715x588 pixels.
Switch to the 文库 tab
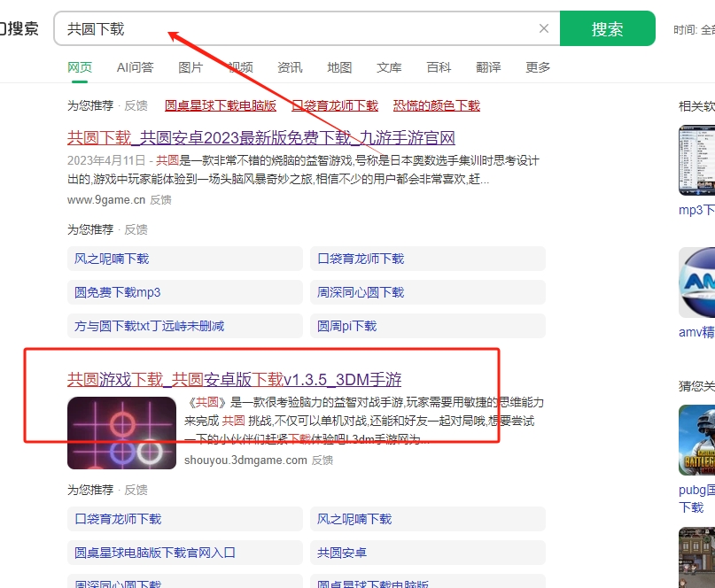point(390,67)
